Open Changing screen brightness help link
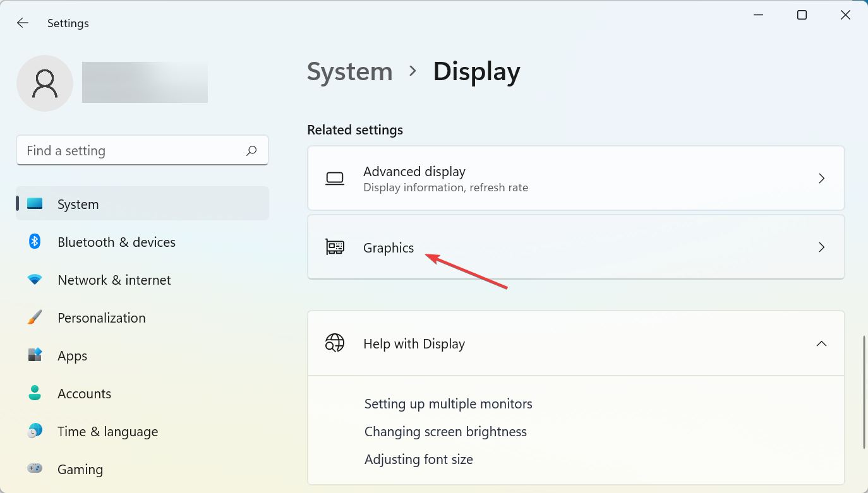This screenshot has width=868, height=493. 445,432
